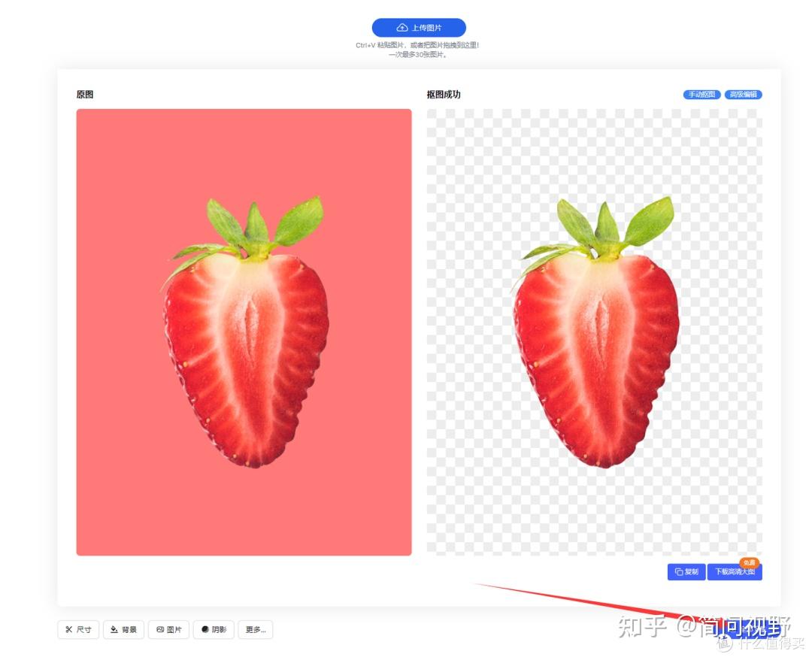
Task: Click the copy icon in 复制 button
Action: [x=678, y=572]
